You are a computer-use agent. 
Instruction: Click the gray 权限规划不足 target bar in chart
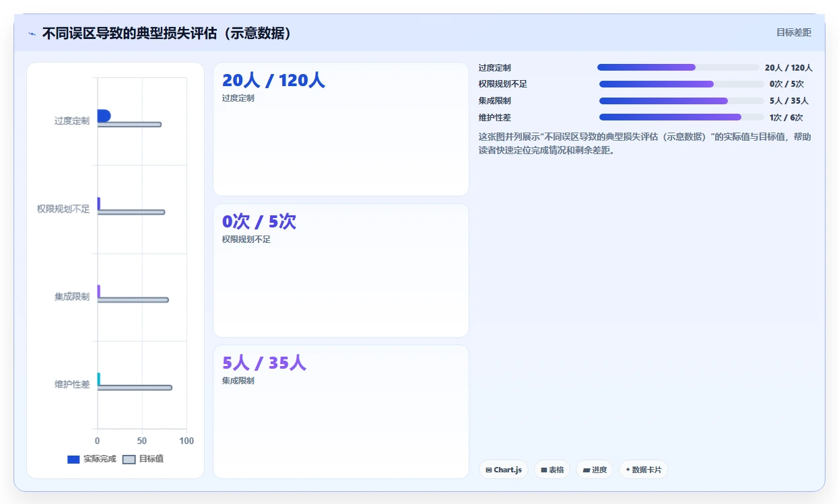[131, 212]
